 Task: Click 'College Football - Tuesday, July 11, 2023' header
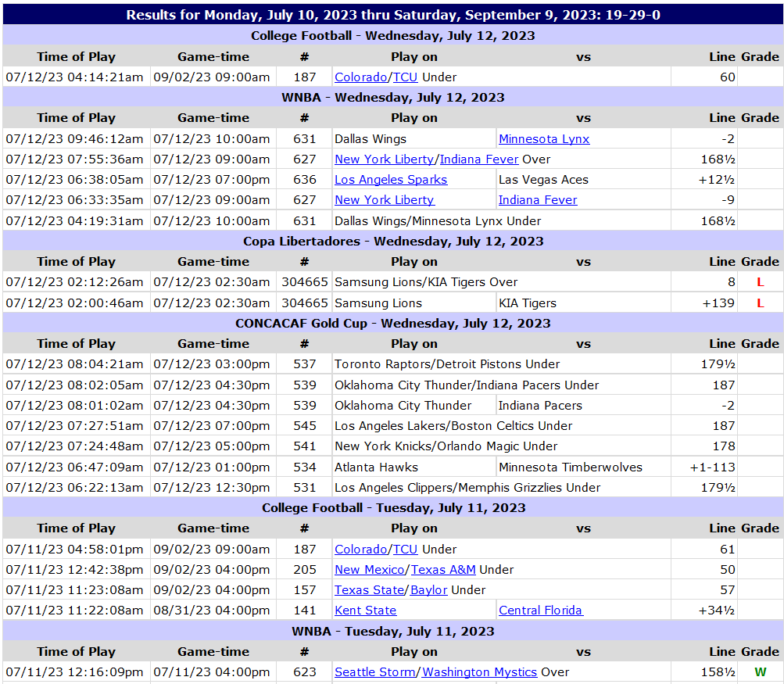392,508
